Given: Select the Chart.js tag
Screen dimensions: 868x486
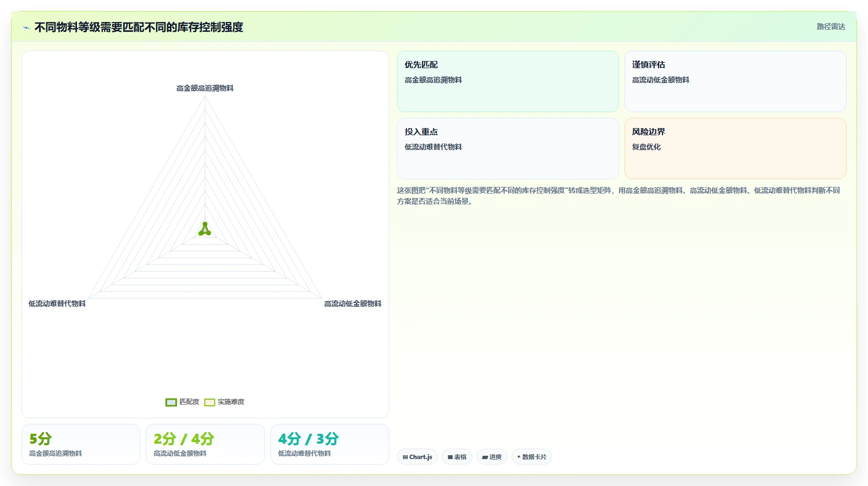Looking at the screenshot, I should coord(417,457).
